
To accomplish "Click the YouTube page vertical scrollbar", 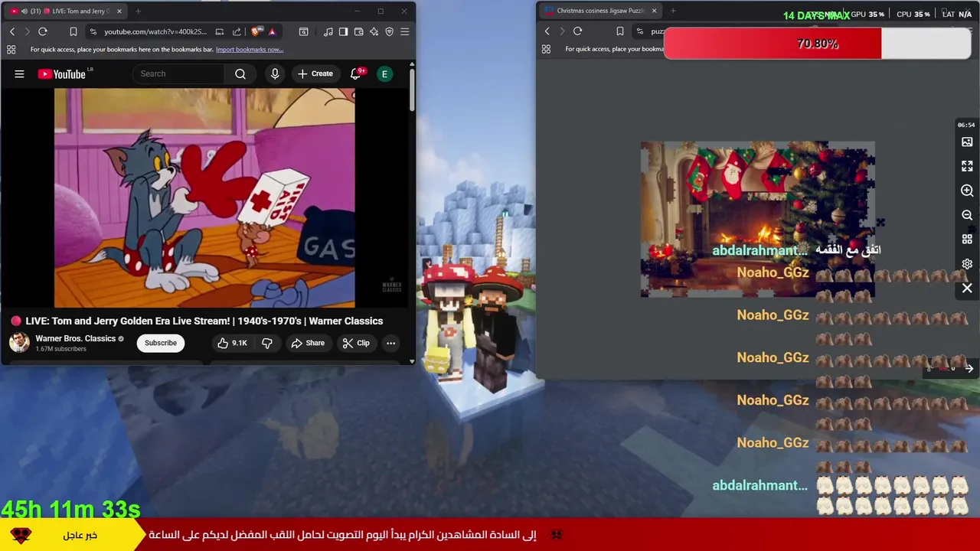I will click(412, 89).
